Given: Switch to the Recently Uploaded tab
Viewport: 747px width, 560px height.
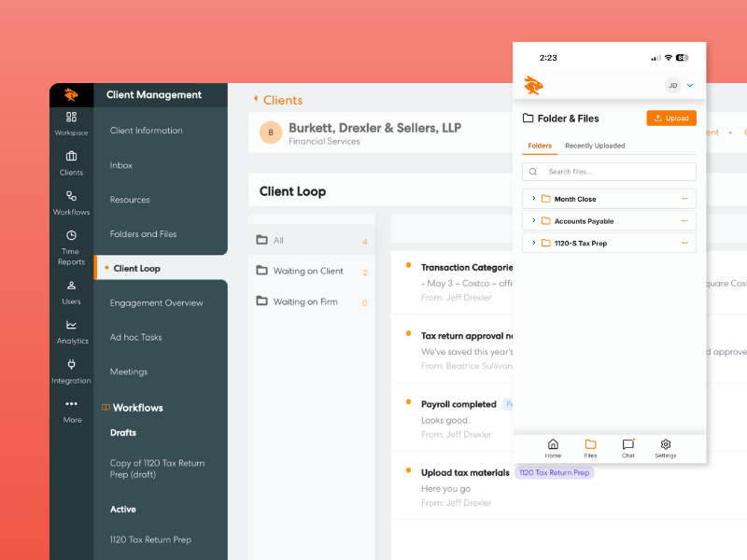Looking at the screenshot, I should tap(595, 146).
